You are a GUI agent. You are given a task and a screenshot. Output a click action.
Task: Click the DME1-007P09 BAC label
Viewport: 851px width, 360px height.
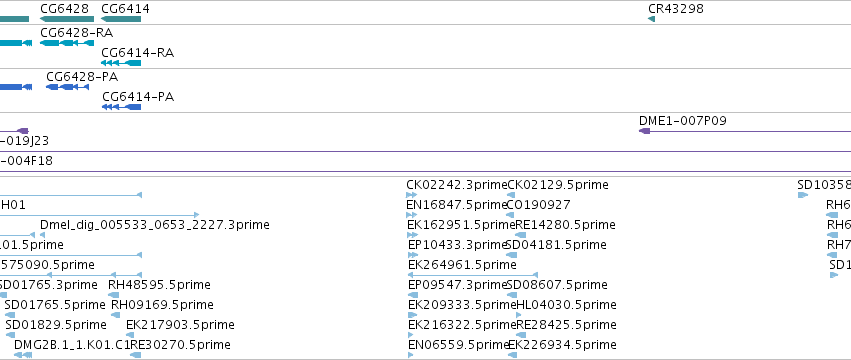[682, 121]
